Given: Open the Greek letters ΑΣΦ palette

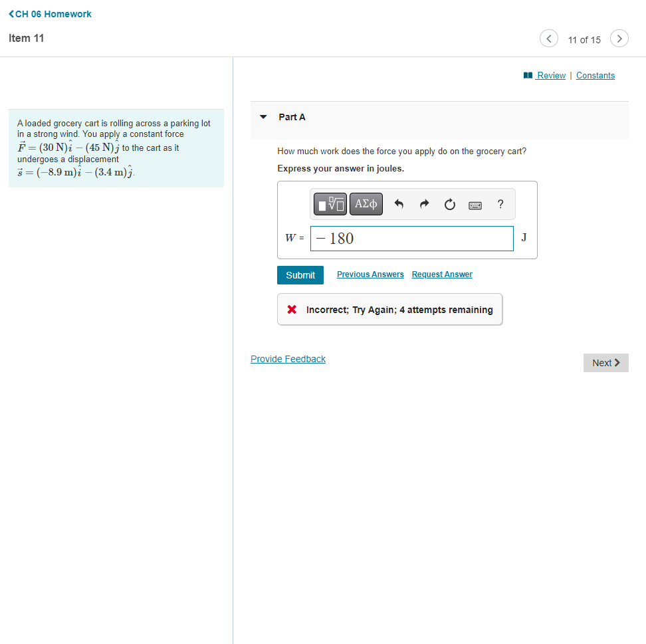Looking at the screenshot, I should 366,204.
